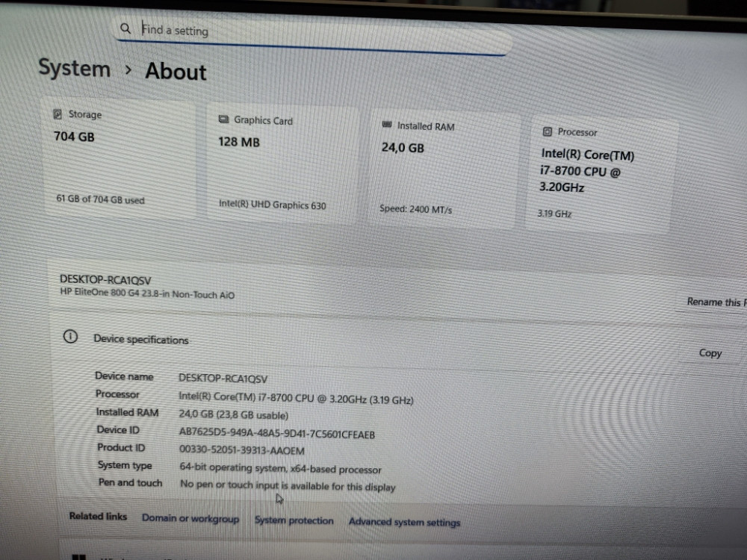Open Advanced system settings link

point(404,522)
